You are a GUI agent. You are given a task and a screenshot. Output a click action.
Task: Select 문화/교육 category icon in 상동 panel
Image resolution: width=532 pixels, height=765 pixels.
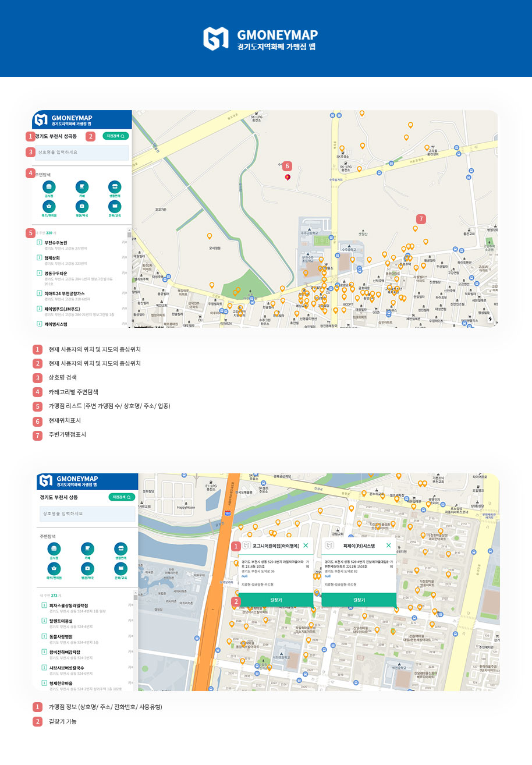click(x=120, y=568)
